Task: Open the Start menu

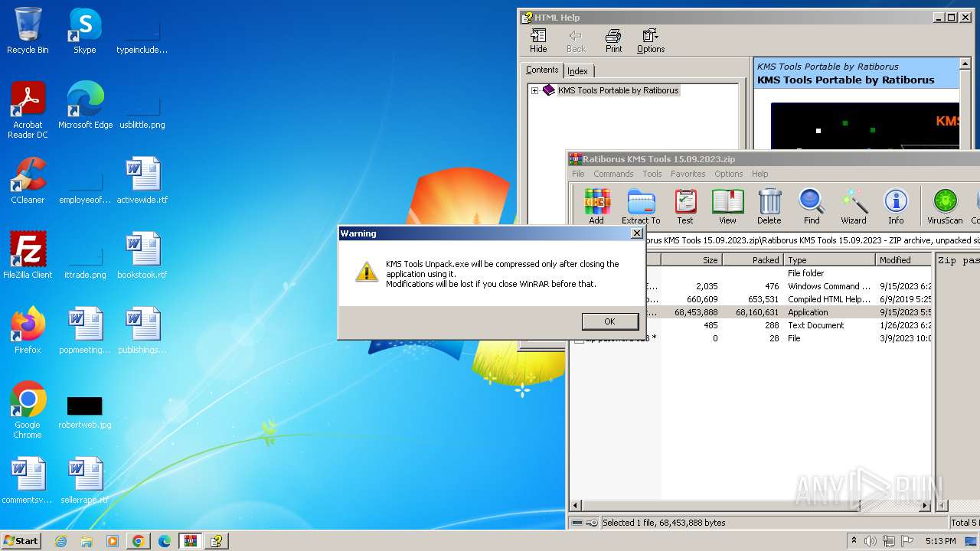Action: [x=21, y=540]
